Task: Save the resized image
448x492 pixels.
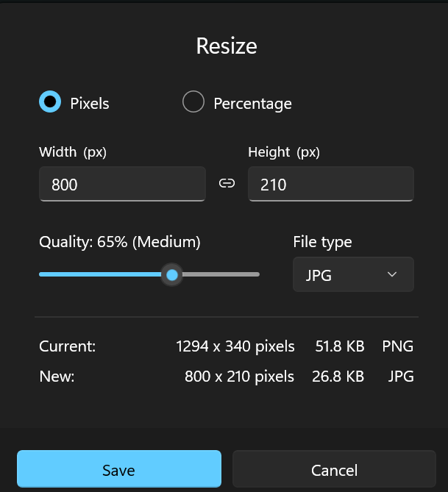Action: click(x=119, y=470)
